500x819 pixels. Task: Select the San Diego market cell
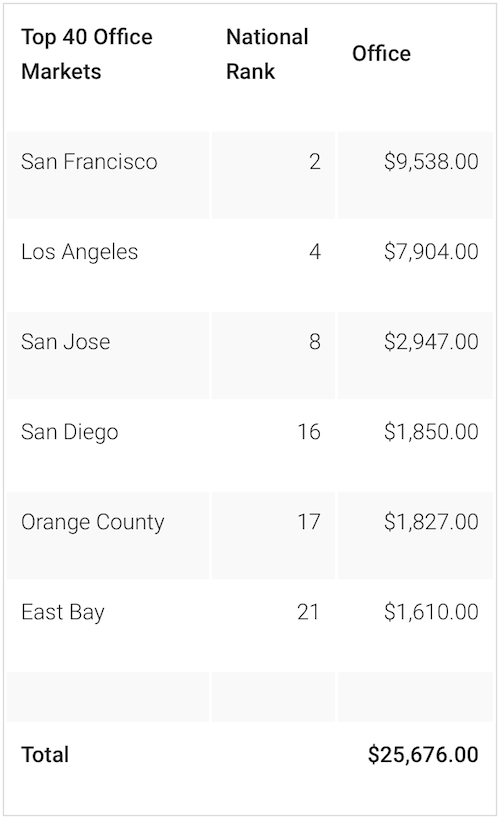click(x=69, y=432)
